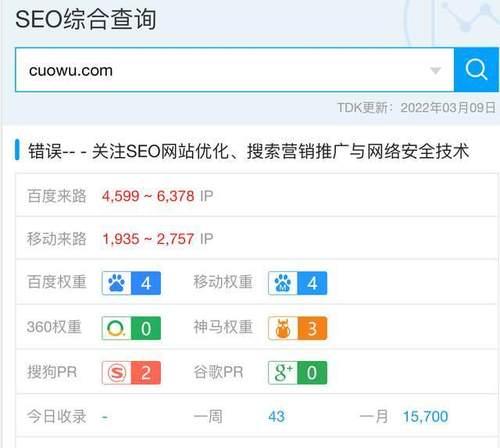
Task: Click the Baidu paw icon for 百度权重
Action: point(117,283)
